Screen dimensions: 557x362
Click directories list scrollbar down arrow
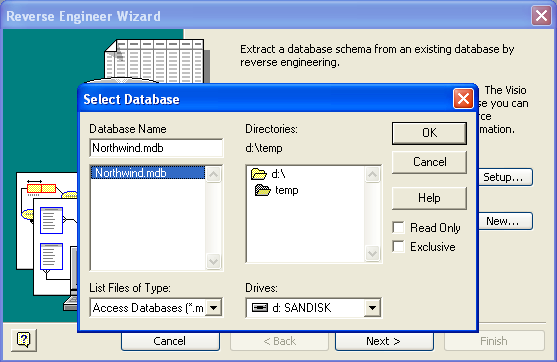tap(372, 253)
